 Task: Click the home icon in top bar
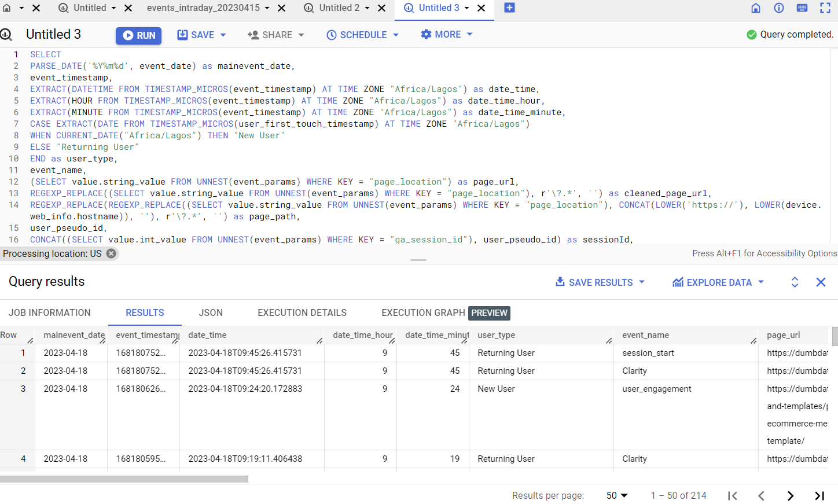pos(756,8)
